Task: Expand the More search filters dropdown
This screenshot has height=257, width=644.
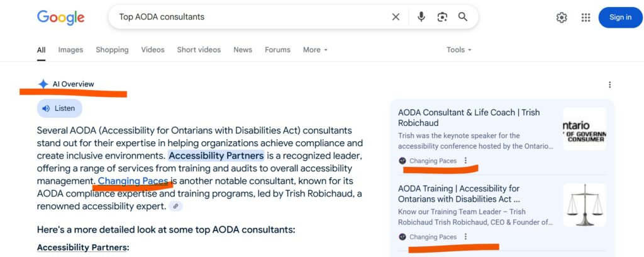Action: (x=316, y=50)
